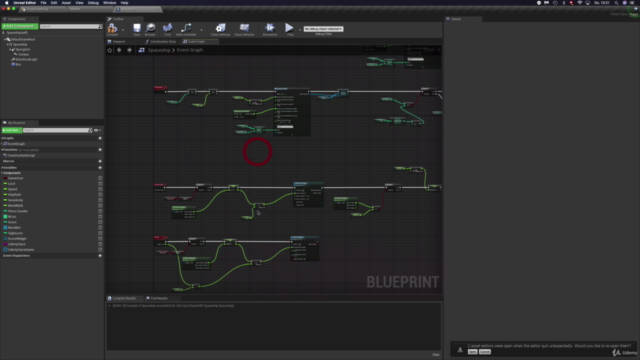Open the Debug menu in the menu bar
This screenshot has height=360, width=640.
click(x=93, y=2)
